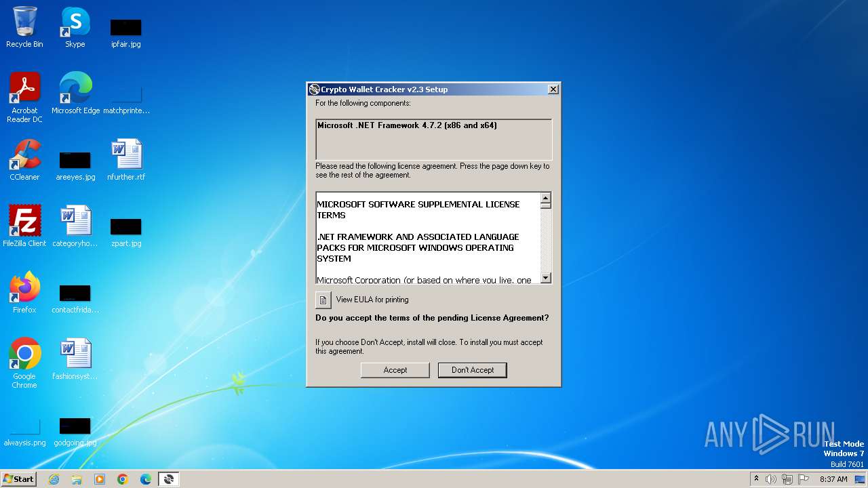Select zpart.jpg on the desktop

point(126,231)
